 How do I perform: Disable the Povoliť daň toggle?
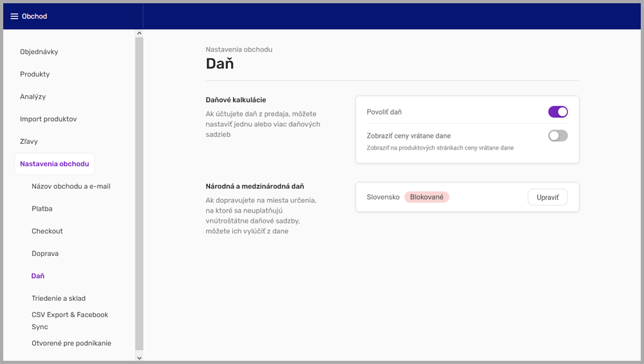[x=557, y=112]
